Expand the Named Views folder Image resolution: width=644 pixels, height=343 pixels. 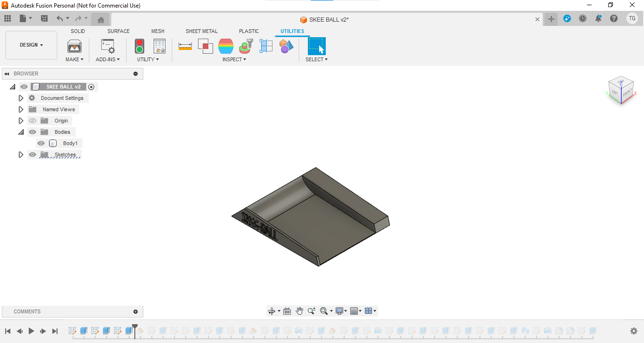coord(21,109)
